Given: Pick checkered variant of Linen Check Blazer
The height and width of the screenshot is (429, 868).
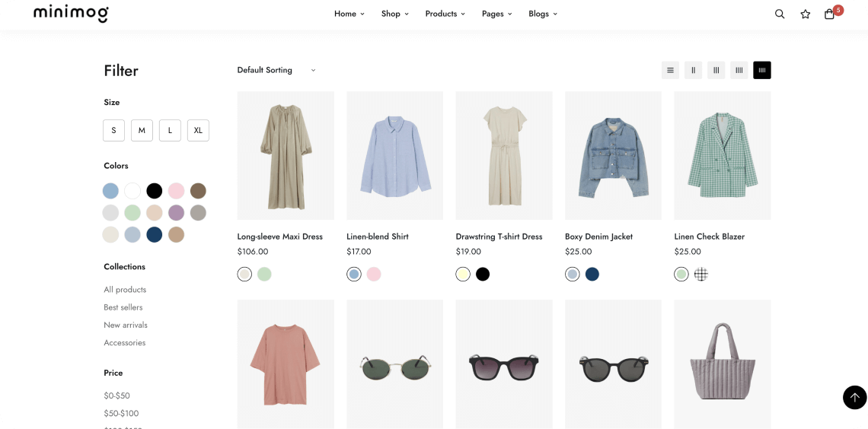Looking at the screenshot, I should [701, 274].
